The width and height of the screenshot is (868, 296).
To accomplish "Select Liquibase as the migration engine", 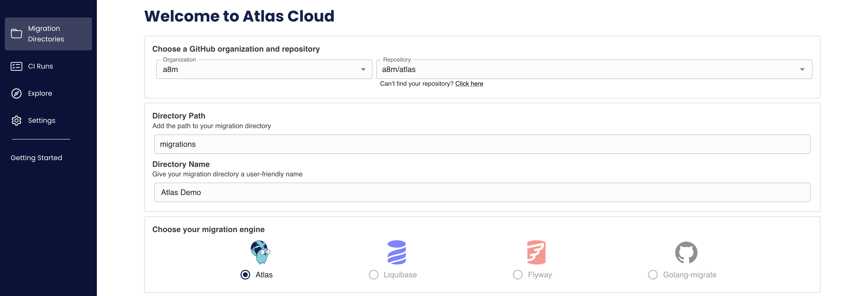I will 373,275.
